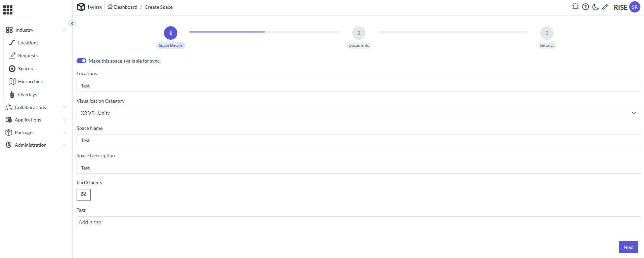Click the Administration label in sidebar
The width and height of the screenshot is (644, 258).
[31, 145]
